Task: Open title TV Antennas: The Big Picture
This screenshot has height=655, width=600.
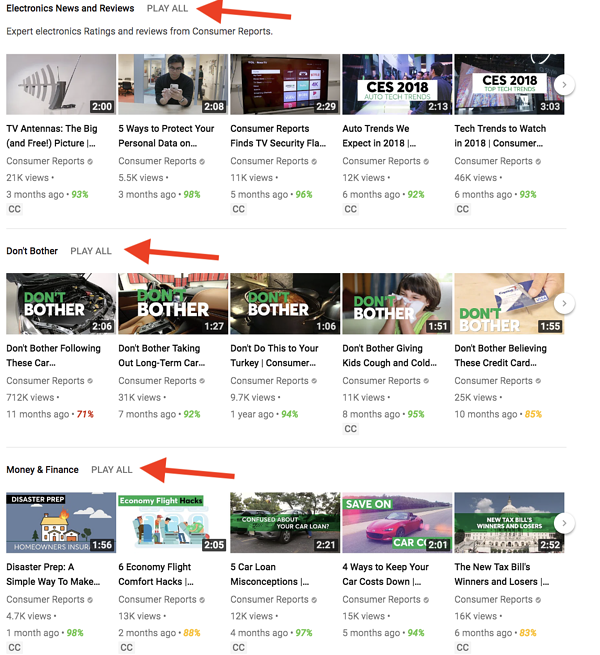Action: [x=52, y=136]
